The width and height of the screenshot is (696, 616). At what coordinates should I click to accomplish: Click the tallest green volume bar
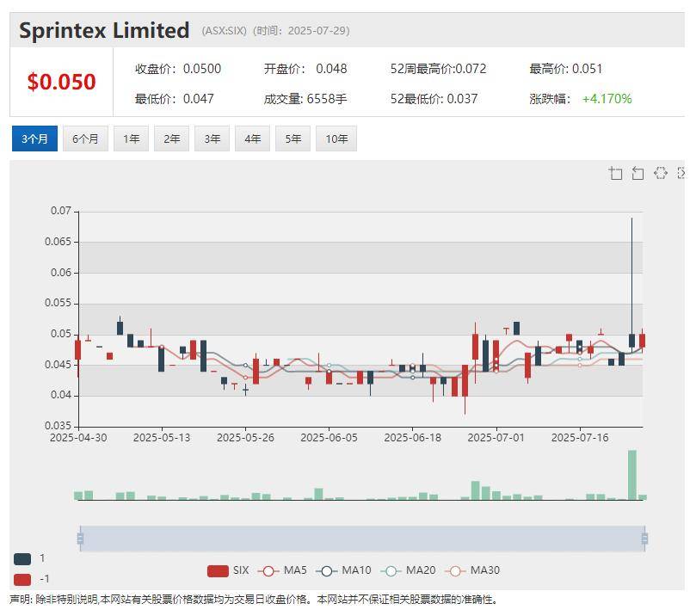[x=632, y=475]
